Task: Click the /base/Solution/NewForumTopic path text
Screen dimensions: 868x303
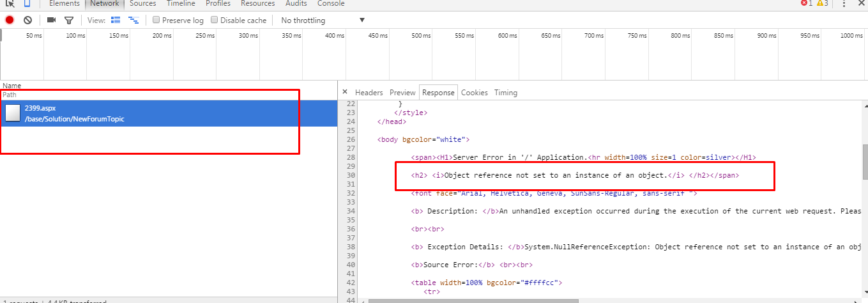Action: point(74,120)
